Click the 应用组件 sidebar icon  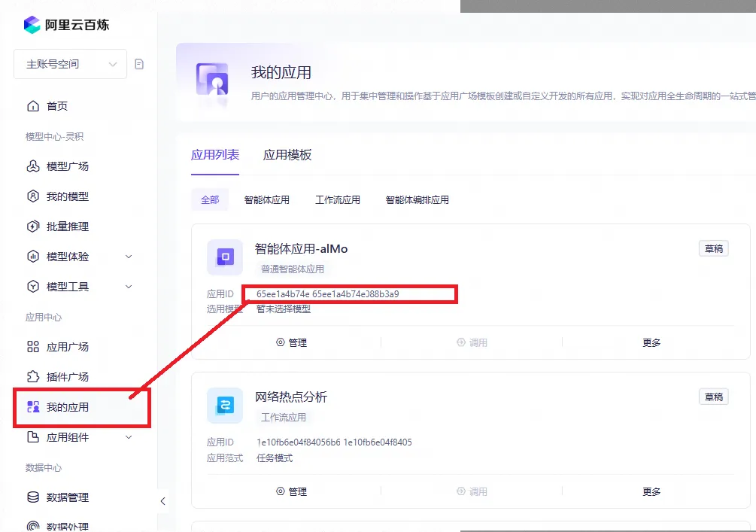click(33, 437)
